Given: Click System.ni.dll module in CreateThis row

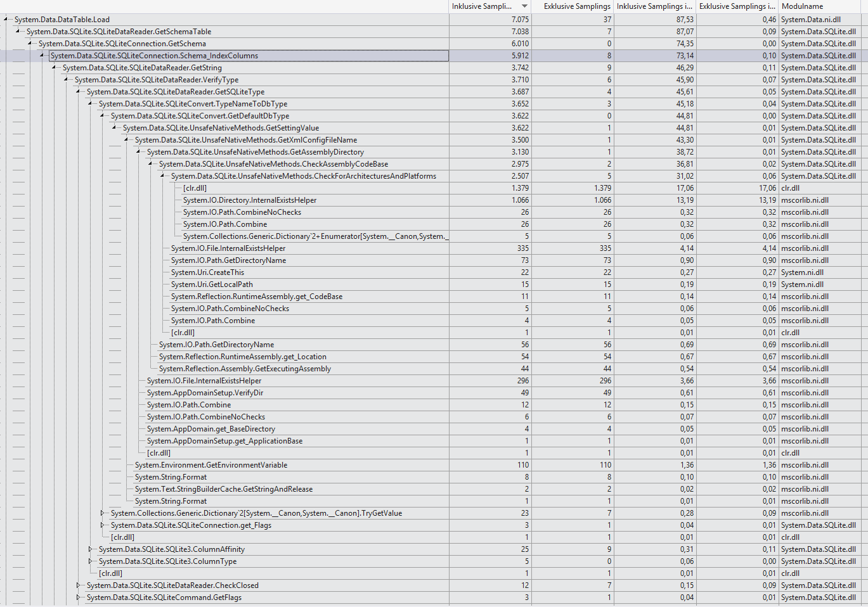Looking at the screenshot, I should click(x=802, y=272).
